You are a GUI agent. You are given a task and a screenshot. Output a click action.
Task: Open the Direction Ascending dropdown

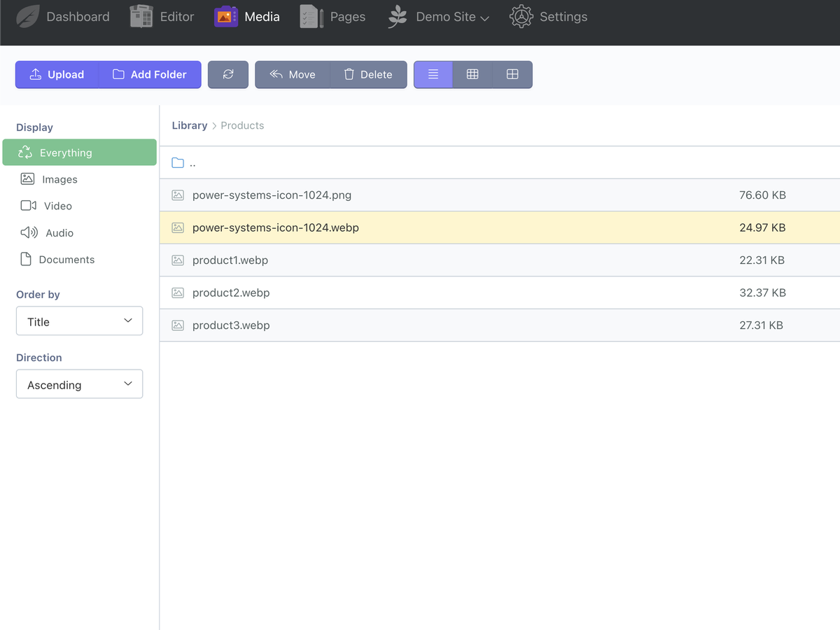(80, 384)
